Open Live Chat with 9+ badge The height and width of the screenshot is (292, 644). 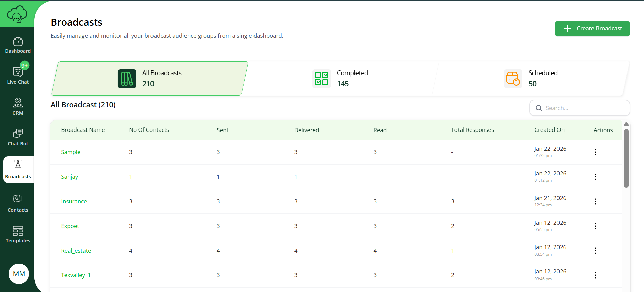[x=18, y=75]
